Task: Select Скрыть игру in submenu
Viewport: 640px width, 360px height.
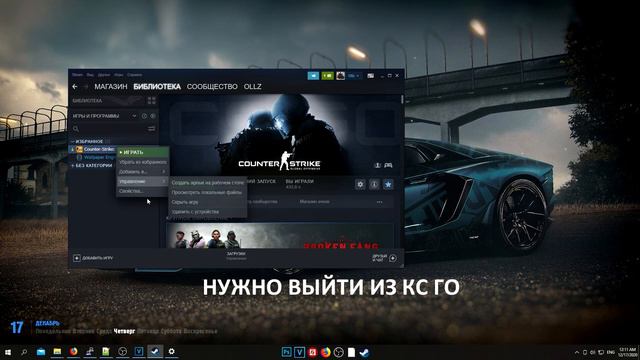Action: [207, 202]
